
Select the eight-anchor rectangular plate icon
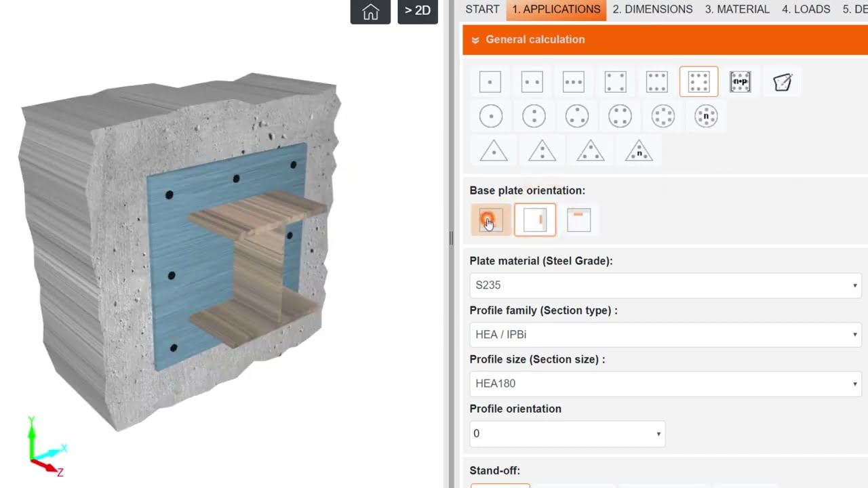pyautogui.click(x=698, y=82)
